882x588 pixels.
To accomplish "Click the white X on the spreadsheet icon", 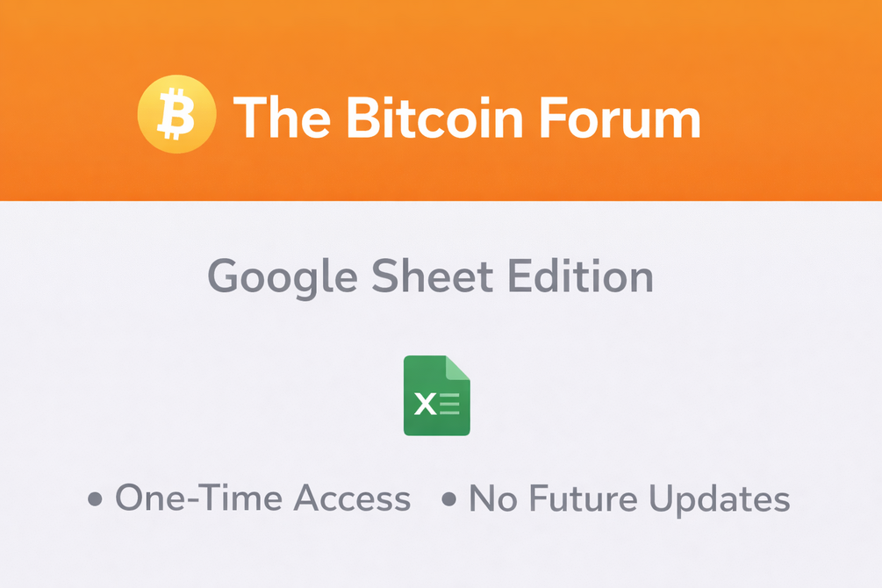I will [425, 404].
